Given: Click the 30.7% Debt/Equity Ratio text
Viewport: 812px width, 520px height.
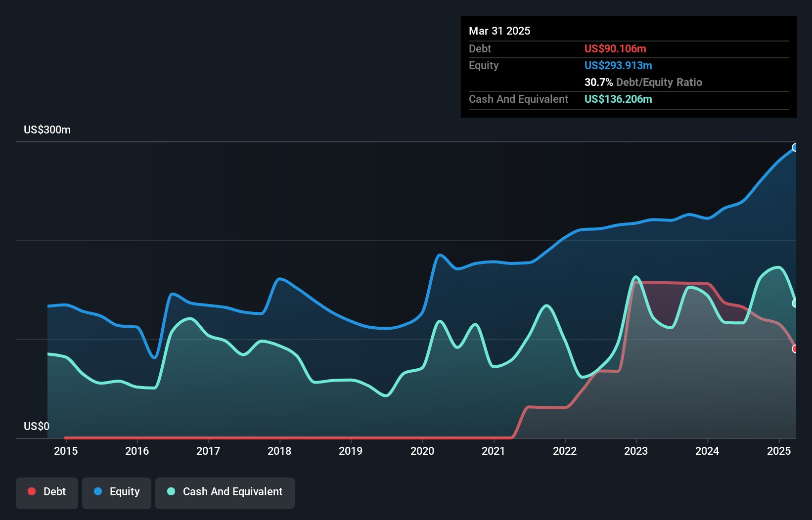Looking at the screenshot, I should [x=643, y=82].
